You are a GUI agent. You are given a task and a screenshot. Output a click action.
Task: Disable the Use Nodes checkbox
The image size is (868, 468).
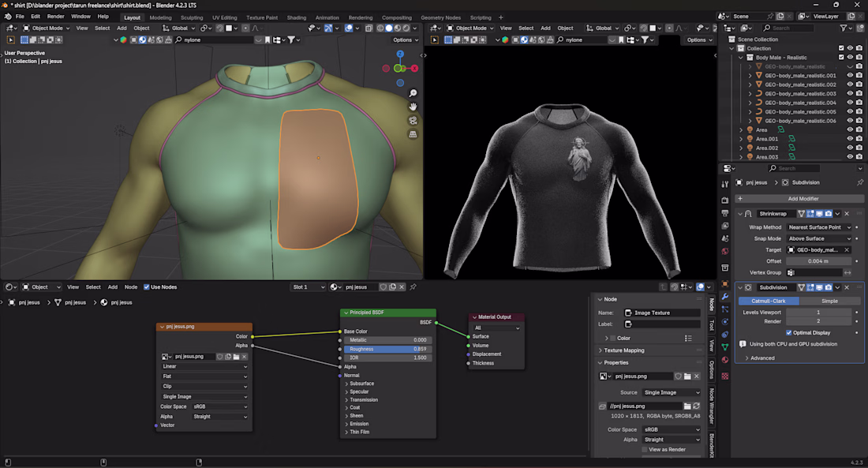pyautogui.click(x=145, y=287)
